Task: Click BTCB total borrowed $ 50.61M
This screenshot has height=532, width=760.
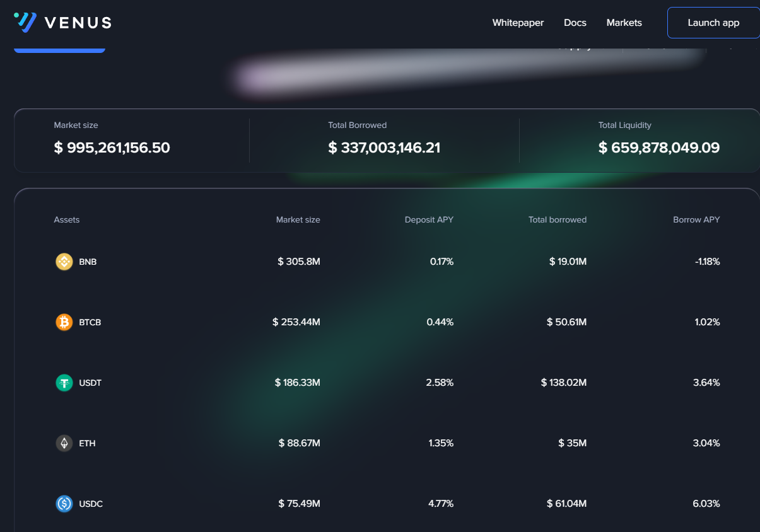Action: (x=567, y=322)
